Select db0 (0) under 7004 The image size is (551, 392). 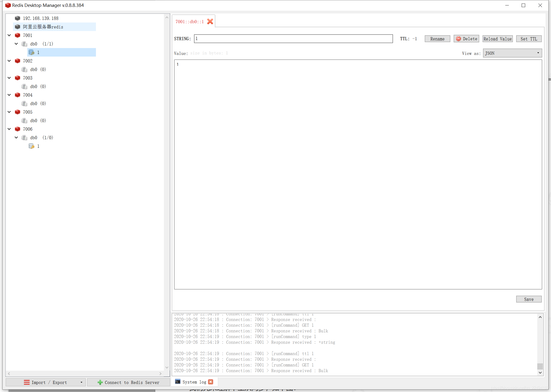point(38,103)
